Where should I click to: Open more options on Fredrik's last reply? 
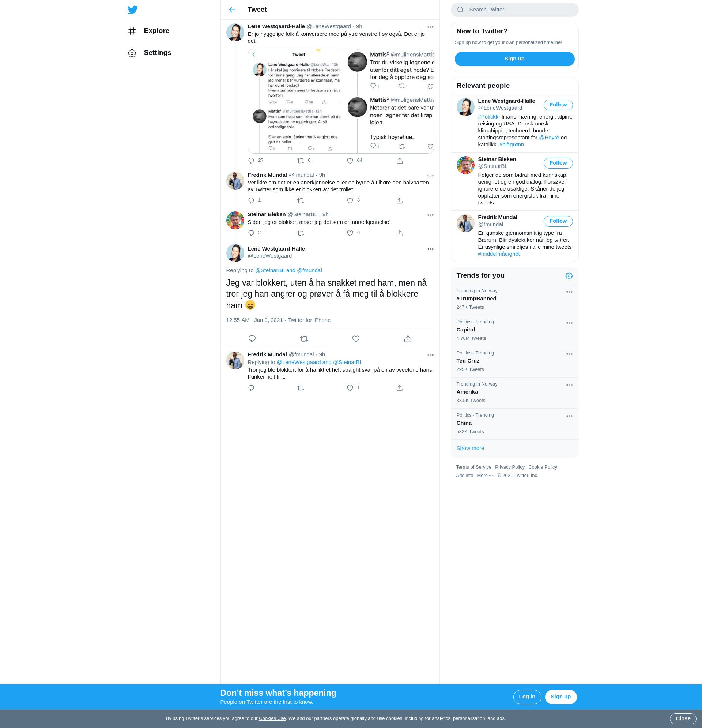(430, 355)
